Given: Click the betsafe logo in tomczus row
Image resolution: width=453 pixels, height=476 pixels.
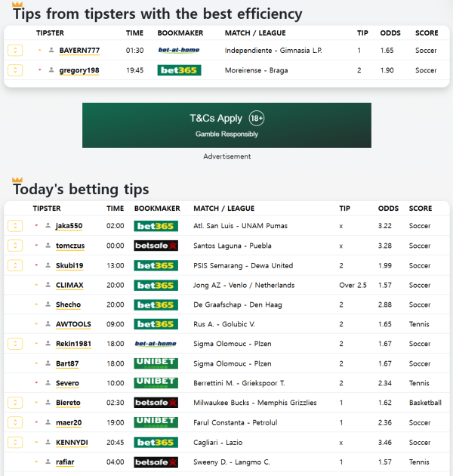Looking at the screenshot, I should coord(155,246).
